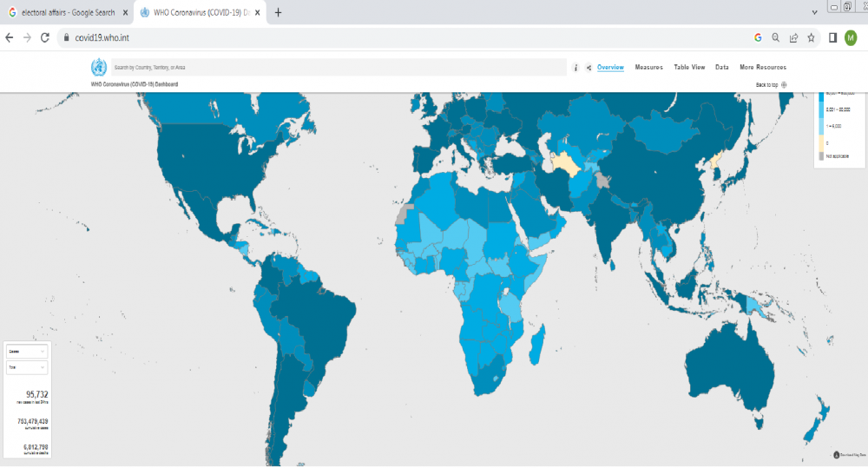The width and height of the screenshot is (868, 468).
Task: Open the browser side panel icon
Action: (832, 38)
